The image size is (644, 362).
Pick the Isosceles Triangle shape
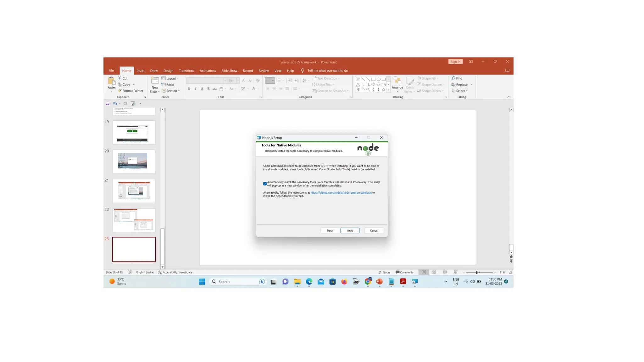pos(358,85)
